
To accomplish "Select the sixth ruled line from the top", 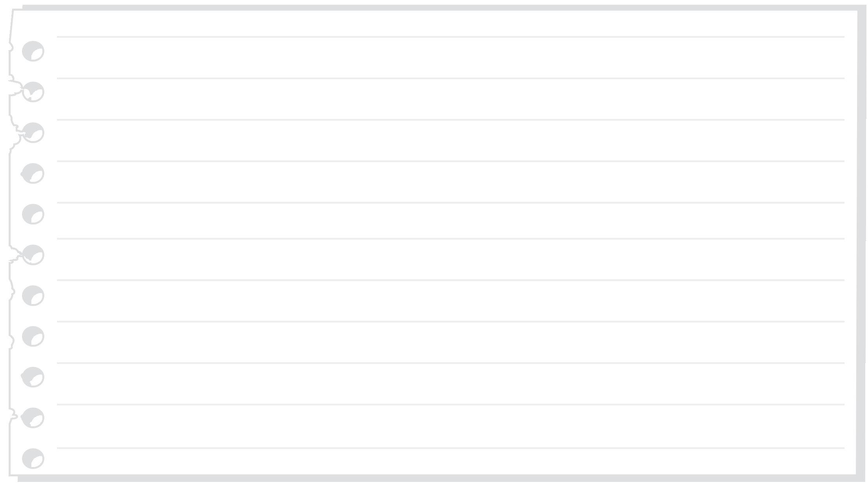I will [x=450, y=239].
